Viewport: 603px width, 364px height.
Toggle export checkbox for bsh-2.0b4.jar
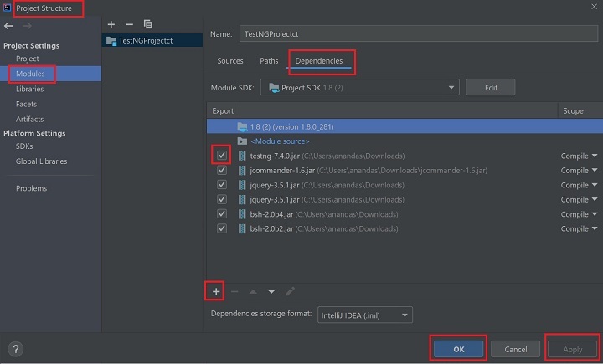(x=221, y=213)
